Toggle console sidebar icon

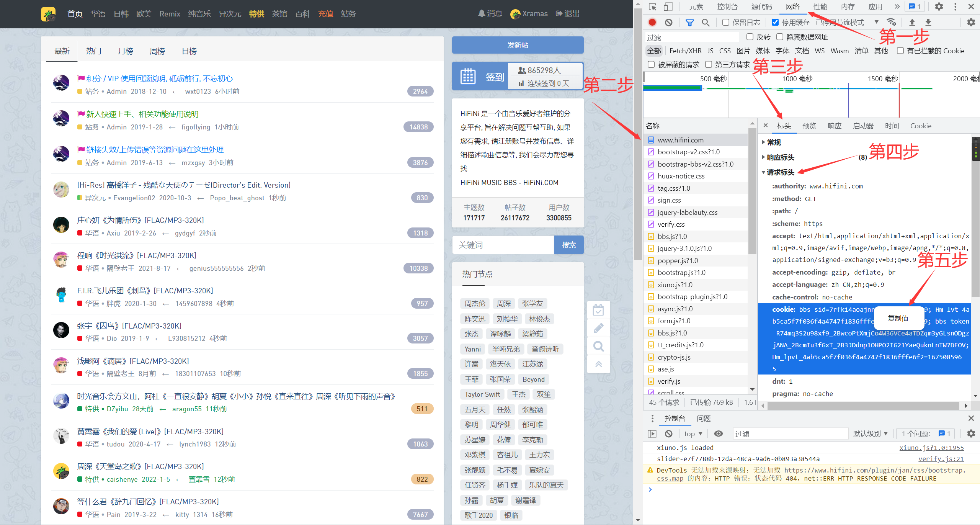coord(652,434)
